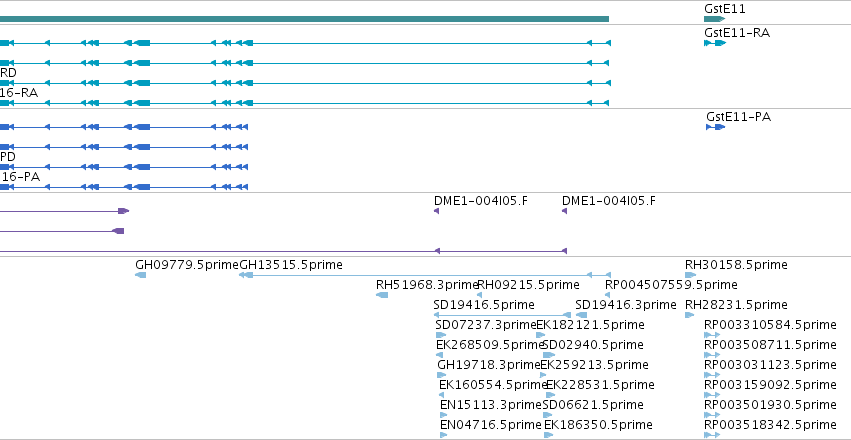Click the RH51968.3prime EST label
851x440 pixels.
(427, 285)
